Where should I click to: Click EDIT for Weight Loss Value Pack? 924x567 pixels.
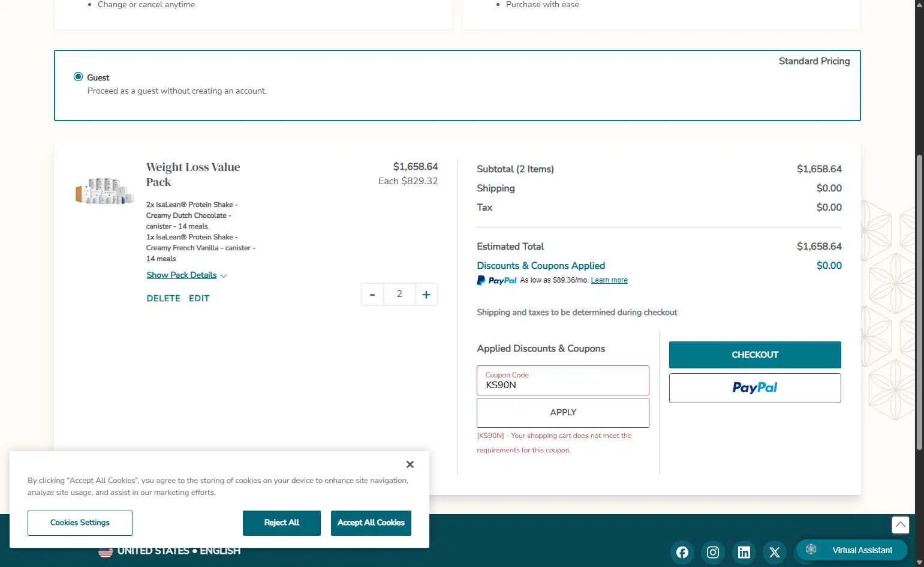[x=199, y=298]
